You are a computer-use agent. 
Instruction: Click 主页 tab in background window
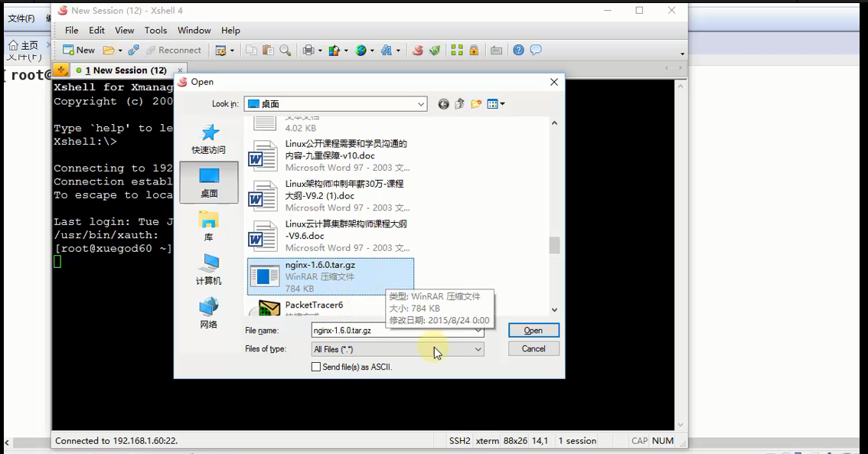24,45
